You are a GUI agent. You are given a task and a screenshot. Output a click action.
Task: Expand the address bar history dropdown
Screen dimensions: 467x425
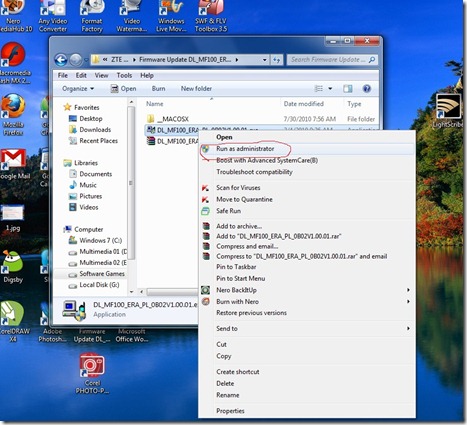point(264,60)
